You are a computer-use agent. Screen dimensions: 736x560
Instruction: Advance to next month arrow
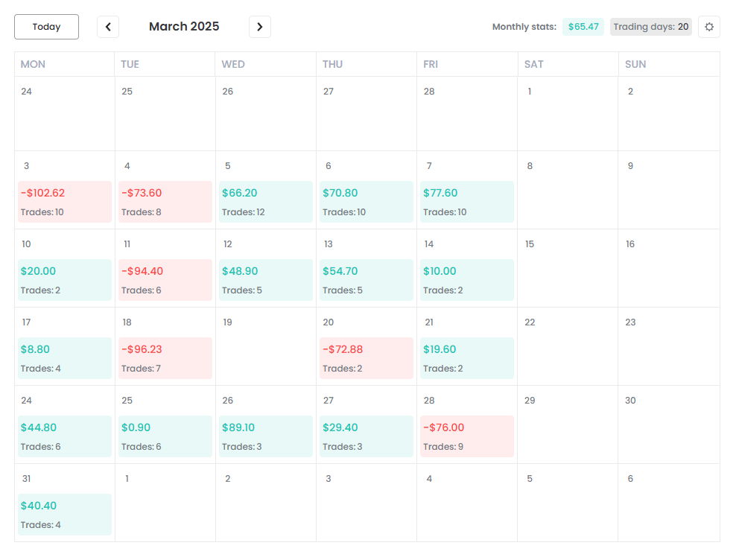click(259, 27)
